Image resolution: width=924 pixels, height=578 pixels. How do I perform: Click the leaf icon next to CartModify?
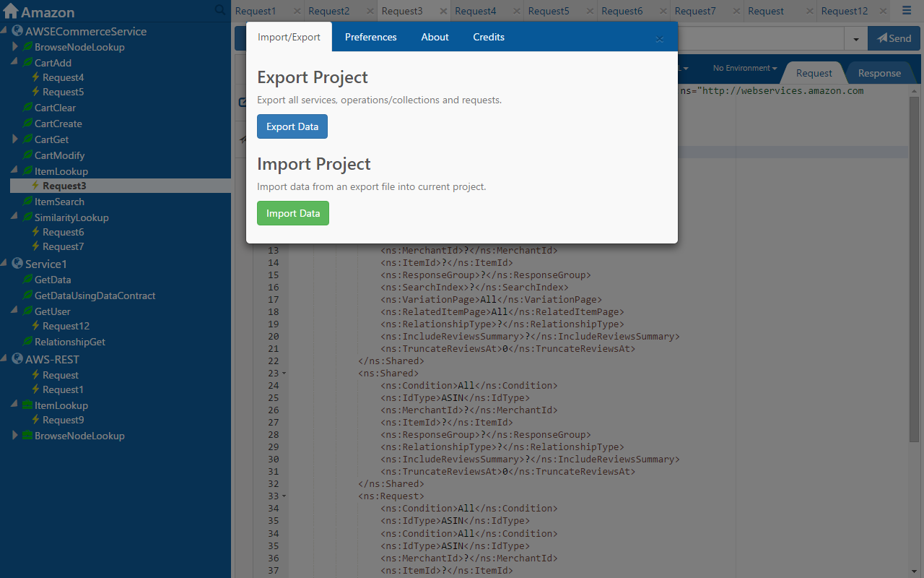click(x=27, y=155)
